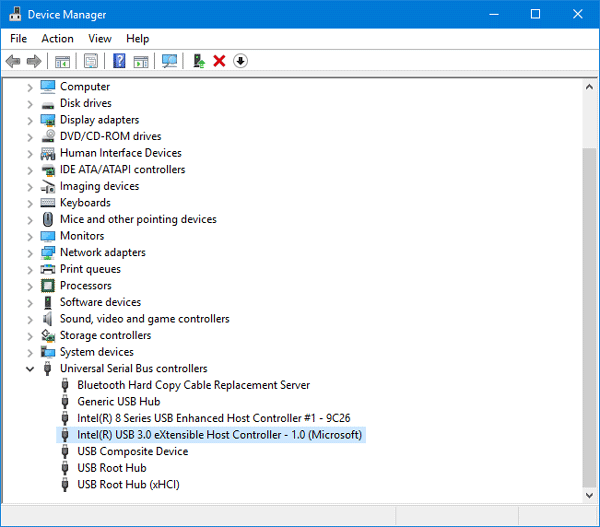Expand the Display adapters category

click(x=30, y=120)
